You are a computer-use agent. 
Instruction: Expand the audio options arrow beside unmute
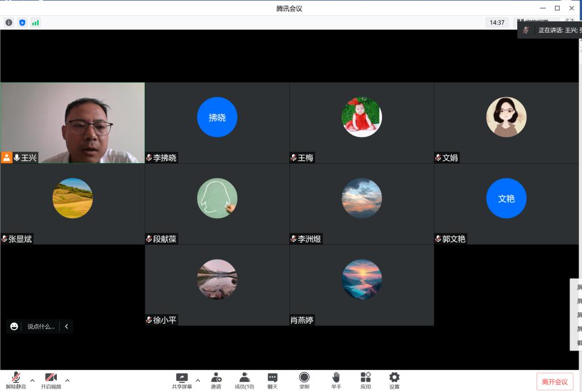point(32,380)
